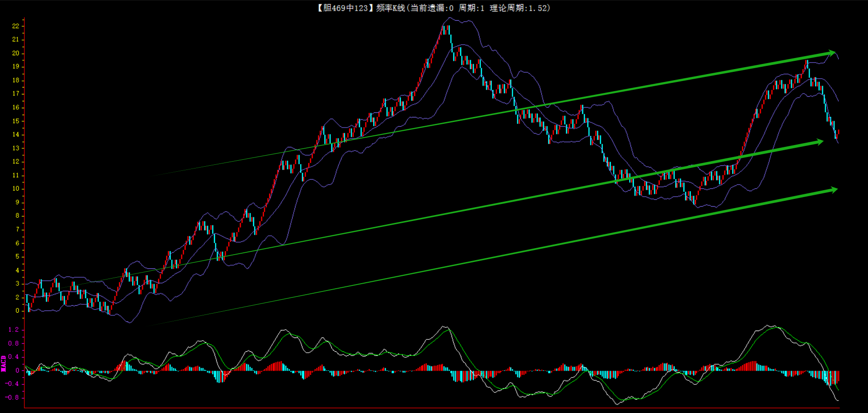The width and height of the screenshot is (868, 413).
Task: Select the -0.4 label on the MACD axis
Action: point(12,384)
